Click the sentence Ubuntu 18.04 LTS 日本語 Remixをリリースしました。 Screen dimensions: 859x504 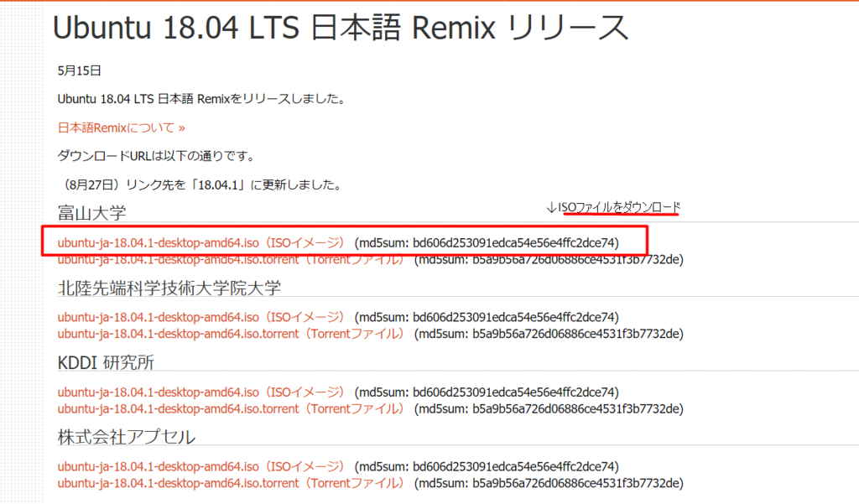click(202, 99)
